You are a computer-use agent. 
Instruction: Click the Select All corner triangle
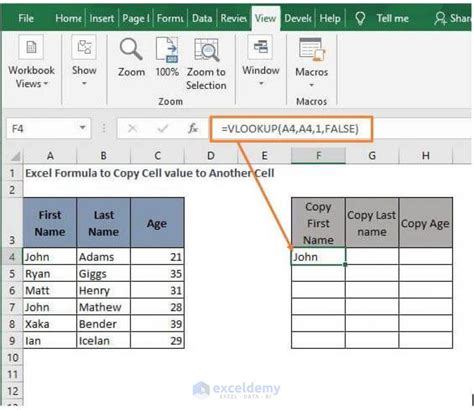[15, 156]
